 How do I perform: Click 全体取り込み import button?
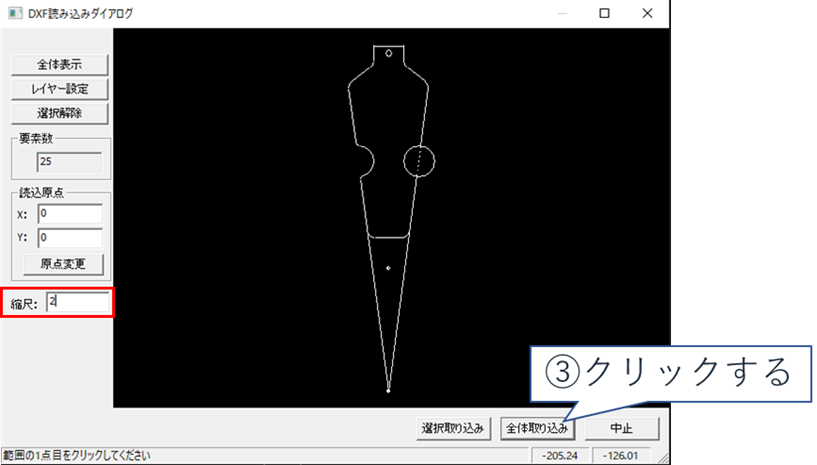pyautogui.click(x=537, y=429)
